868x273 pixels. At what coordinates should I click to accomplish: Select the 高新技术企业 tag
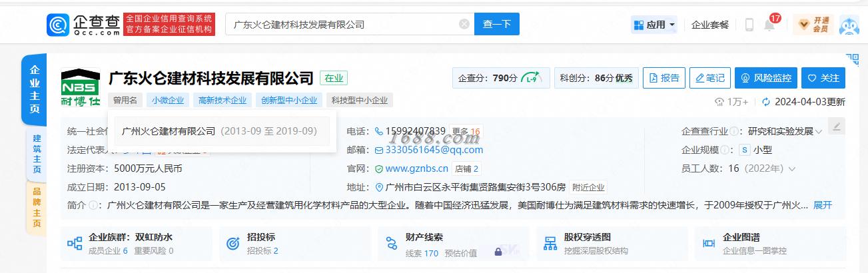click(x=222, y=101)
